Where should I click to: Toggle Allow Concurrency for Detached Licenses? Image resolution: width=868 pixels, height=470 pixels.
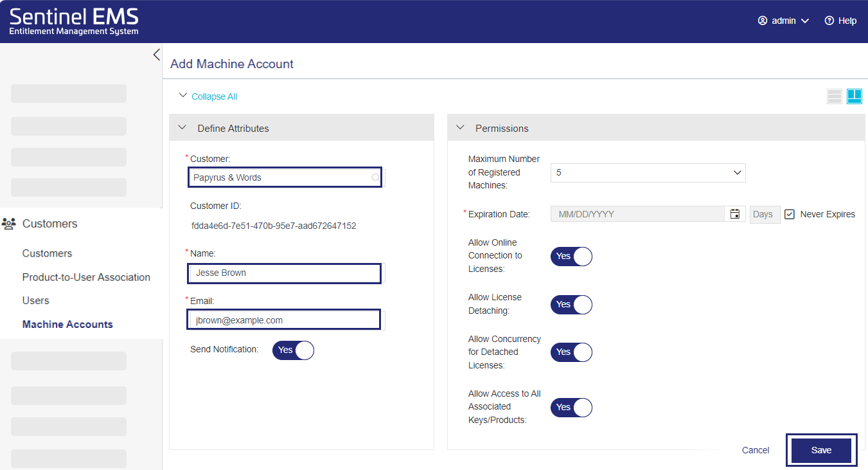pyautogui.click(x=571, y=352)
